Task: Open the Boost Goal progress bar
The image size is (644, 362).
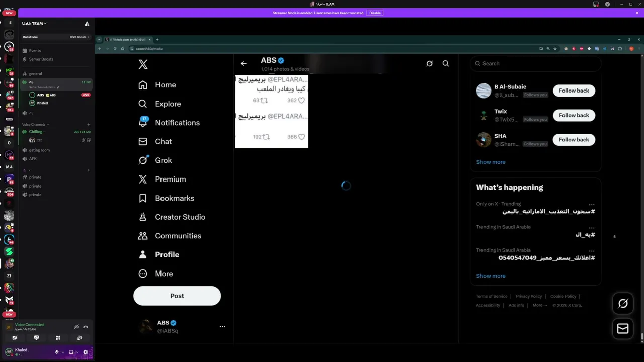Action: point(56,37)
